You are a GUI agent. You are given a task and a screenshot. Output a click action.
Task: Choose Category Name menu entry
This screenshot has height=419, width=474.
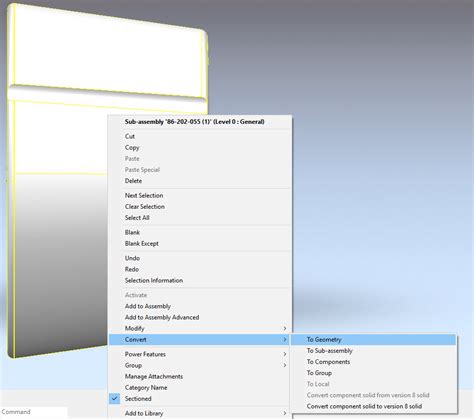point(200,388)
